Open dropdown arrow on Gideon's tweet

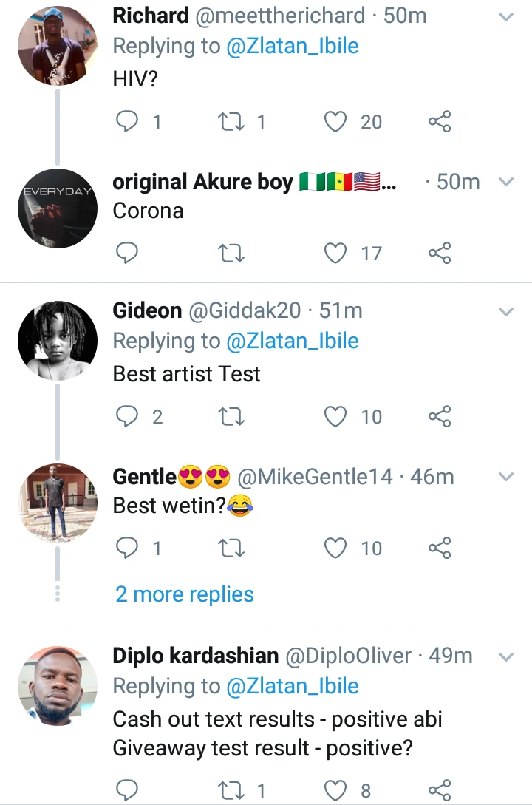coord(506,312)
